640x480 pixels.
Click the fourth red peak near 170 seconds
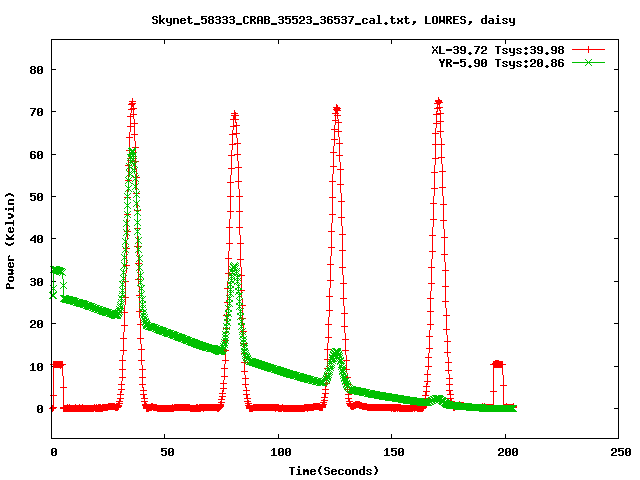(x=438, y=102)
